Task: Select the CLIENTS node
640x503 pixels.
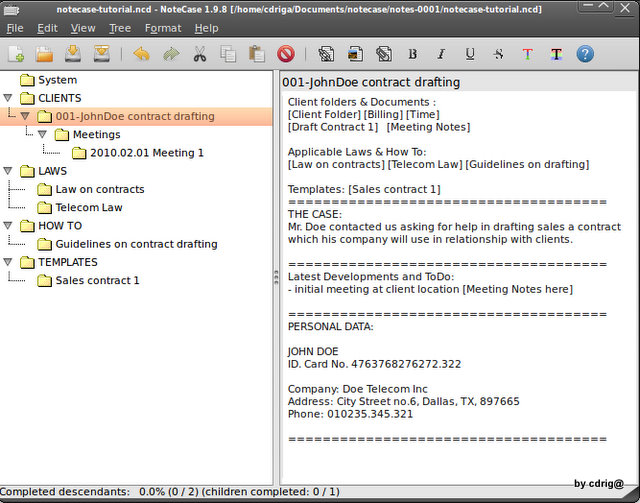Action: click(60, 98)
